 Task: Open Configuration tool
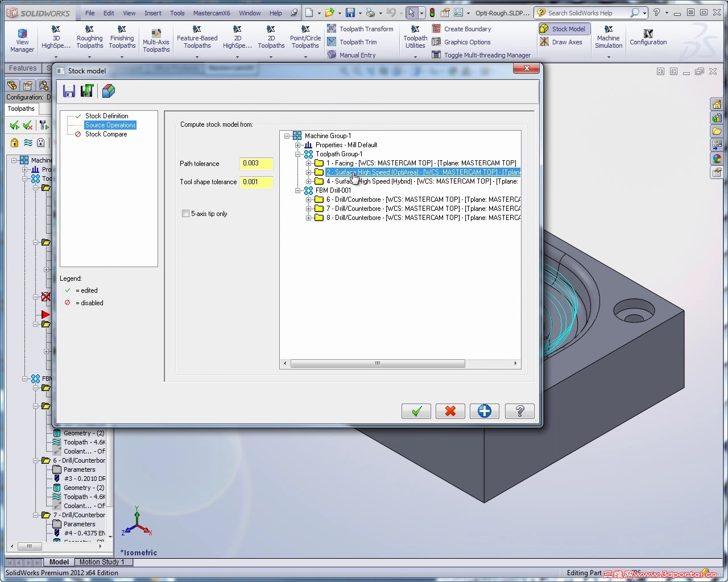point(648,38)
